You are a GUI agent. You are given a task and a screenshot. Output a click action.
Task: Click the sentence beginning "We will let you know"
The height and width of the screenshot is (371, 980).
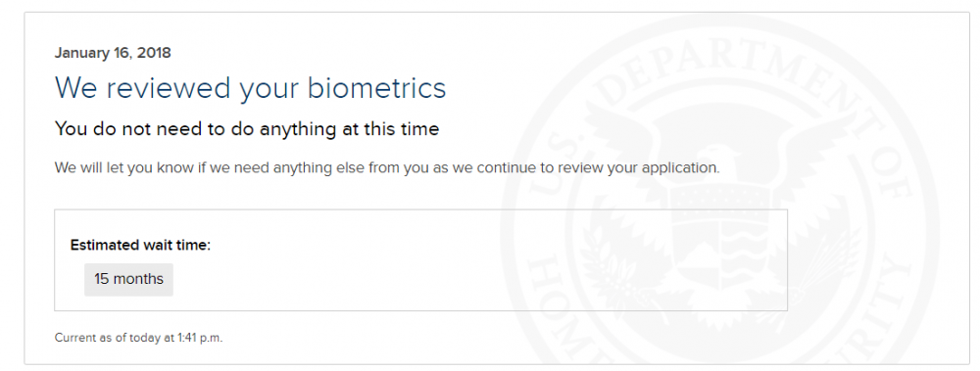pyautogui.click(x=387, y=168)
